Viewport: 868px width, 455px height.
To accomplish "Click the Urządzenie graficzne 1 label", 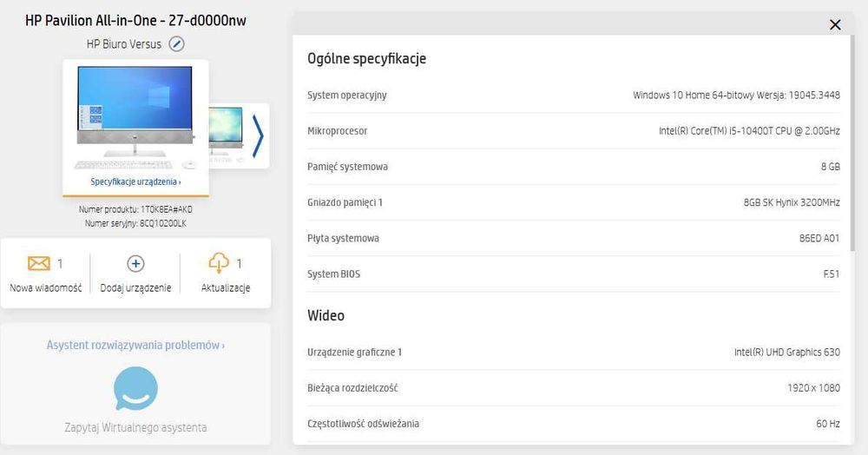I will [355, 352].
